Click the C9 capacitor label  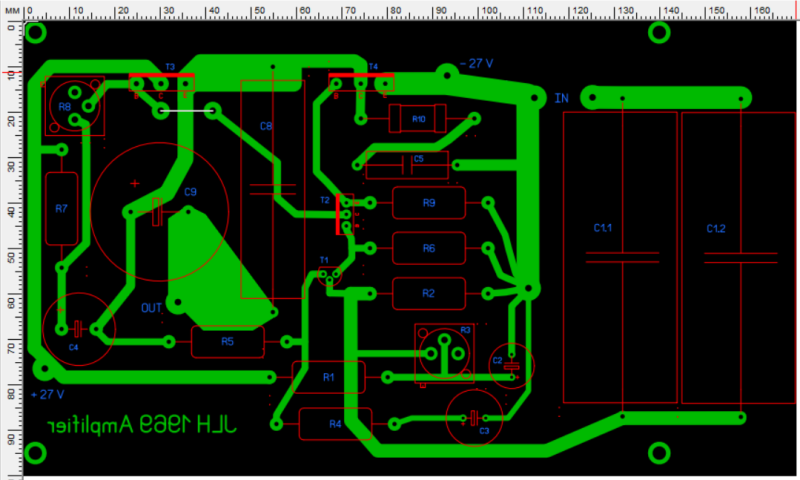tap(190, 192)
